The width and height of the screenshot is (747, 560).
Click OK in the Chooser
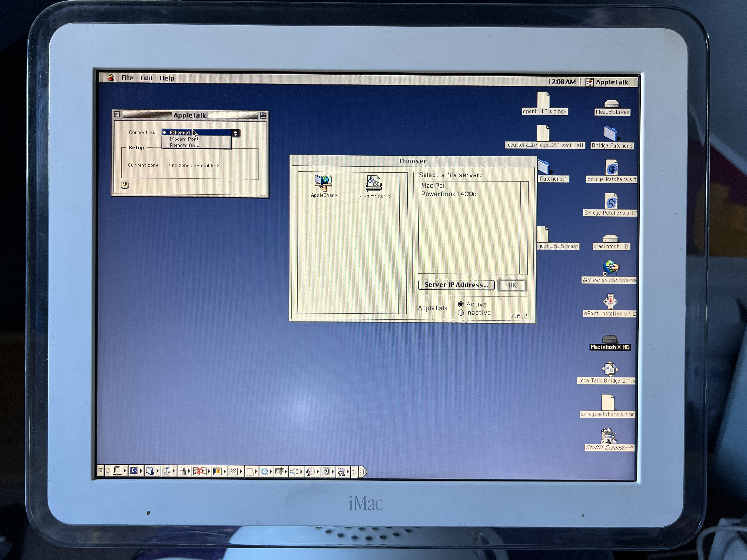pos(512,285)
